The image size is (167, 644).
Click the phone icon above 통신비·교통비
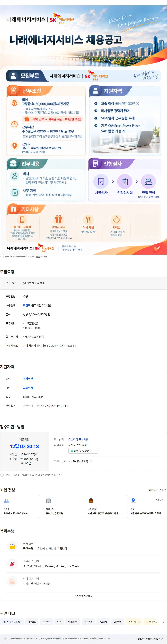(22, 219)
